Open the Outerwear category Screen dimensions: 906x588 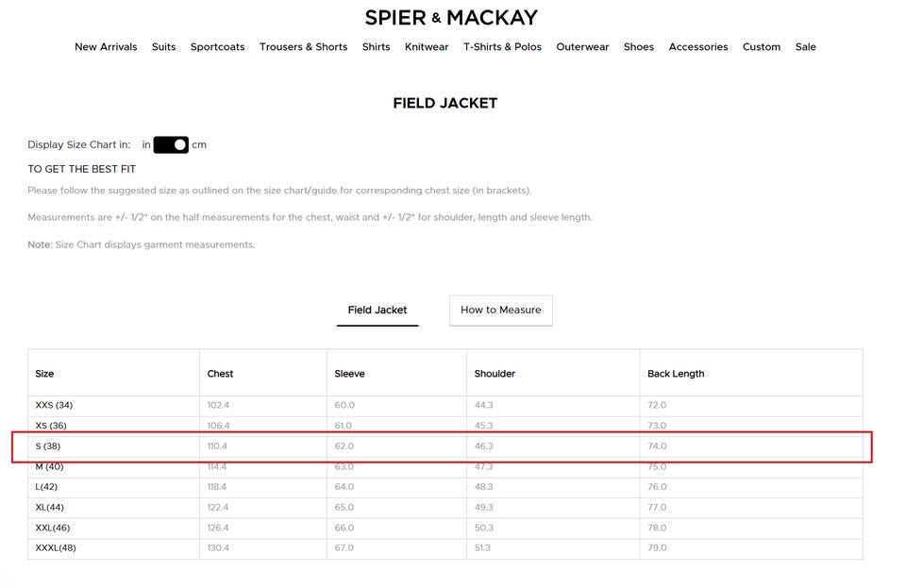point(582,47)
